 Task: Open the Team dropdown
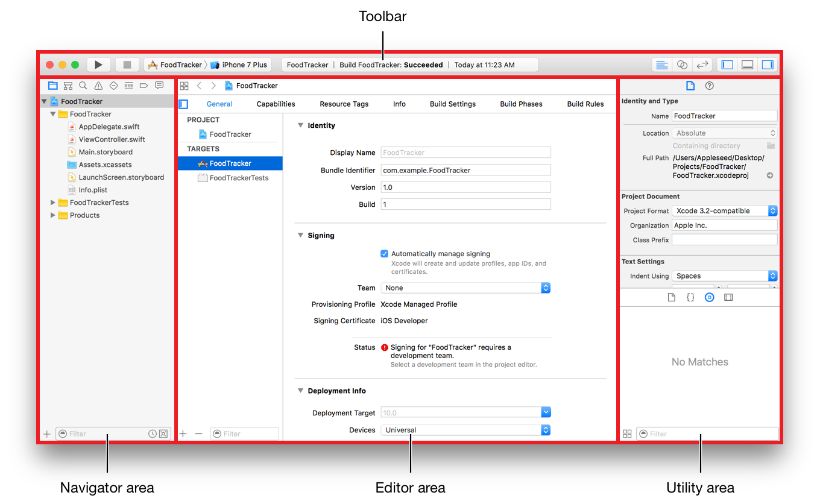[x=465, y=288]
